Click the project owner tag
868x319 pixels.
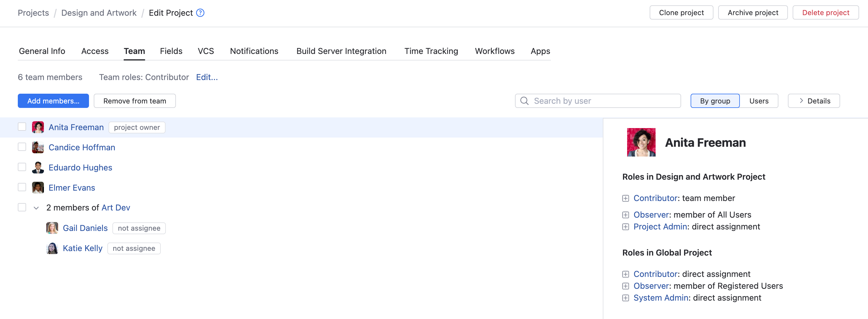(x=137, y=127)
